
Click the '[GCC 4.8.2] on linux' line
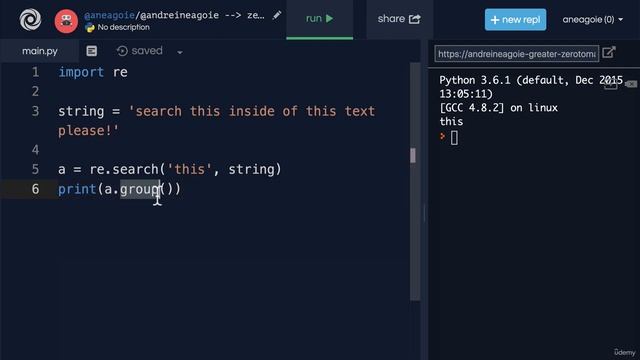tap(498, 108)
